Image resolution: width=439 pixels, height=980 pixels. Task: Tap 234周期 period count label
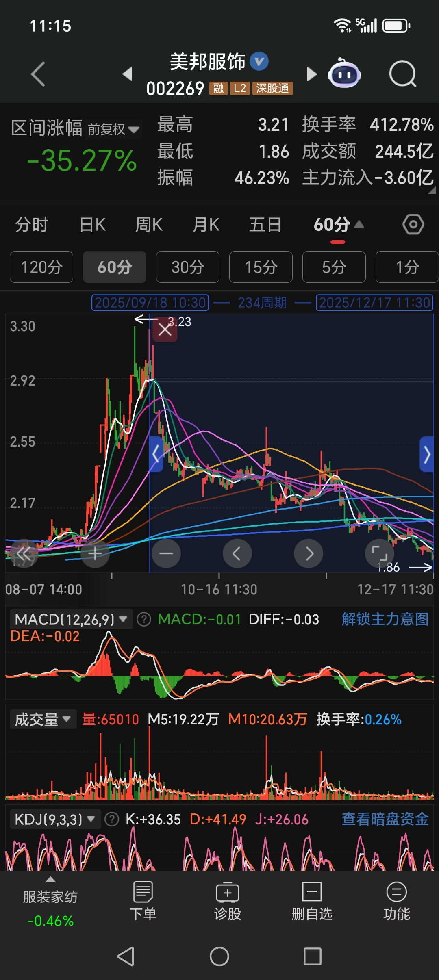click(x=262, y=303)
